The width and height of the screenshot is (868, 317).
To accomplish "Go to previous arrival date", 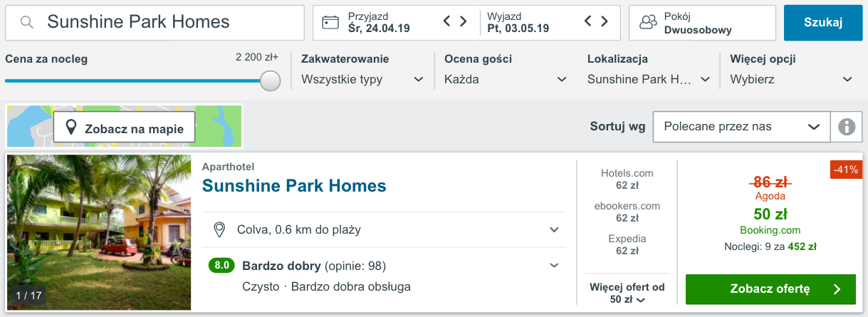I will point(447,22).
